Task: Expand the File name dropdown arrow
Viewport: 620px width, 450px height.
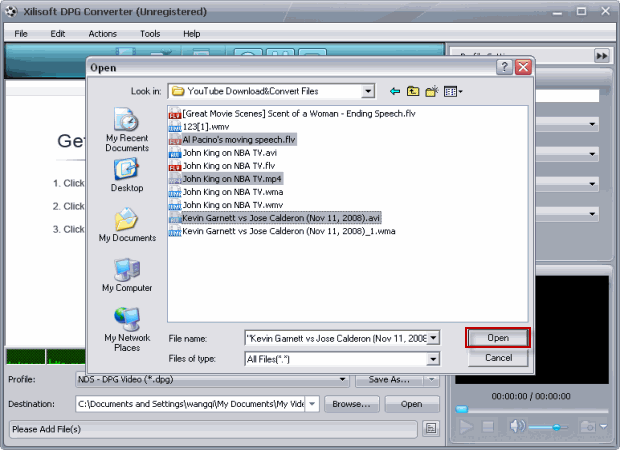Action: pos(433,338)
